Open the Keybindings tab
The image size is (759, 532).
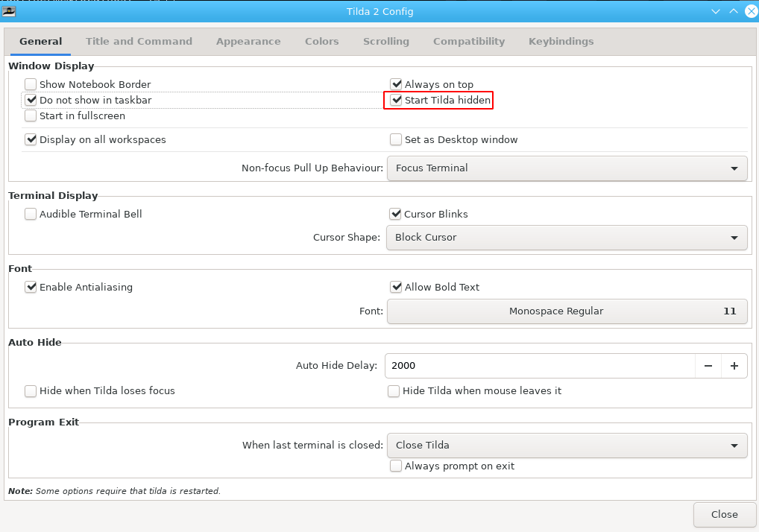coord(561,42)
